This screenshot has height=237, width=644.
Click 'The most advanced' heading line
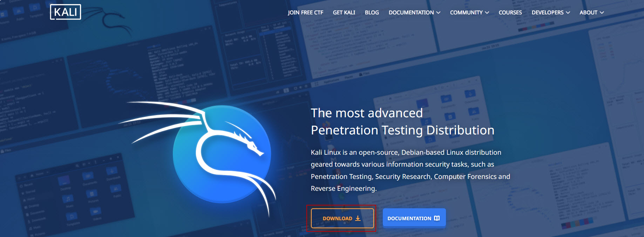367,113
